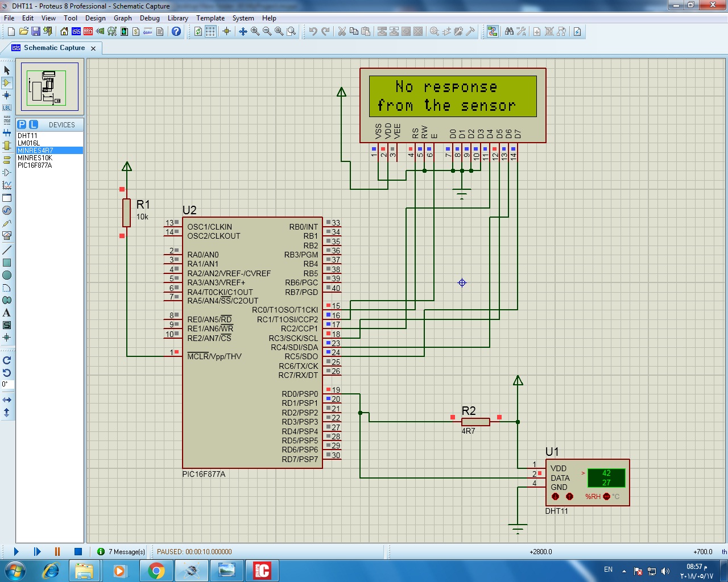Select 2D Graphics Box tool
The height and width of the screenshot is (582, 728).
7,263
